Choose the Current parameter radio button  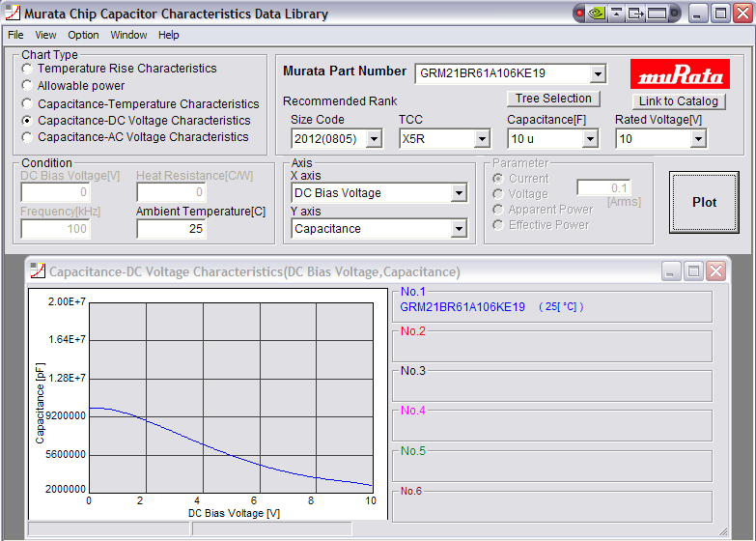point(498,179)
